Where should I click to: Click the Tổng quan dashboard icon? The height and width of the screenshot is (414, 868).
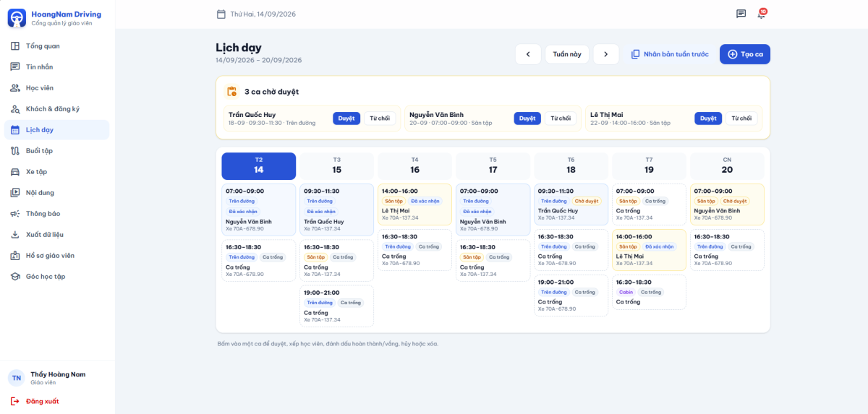(x=15, y=46)
